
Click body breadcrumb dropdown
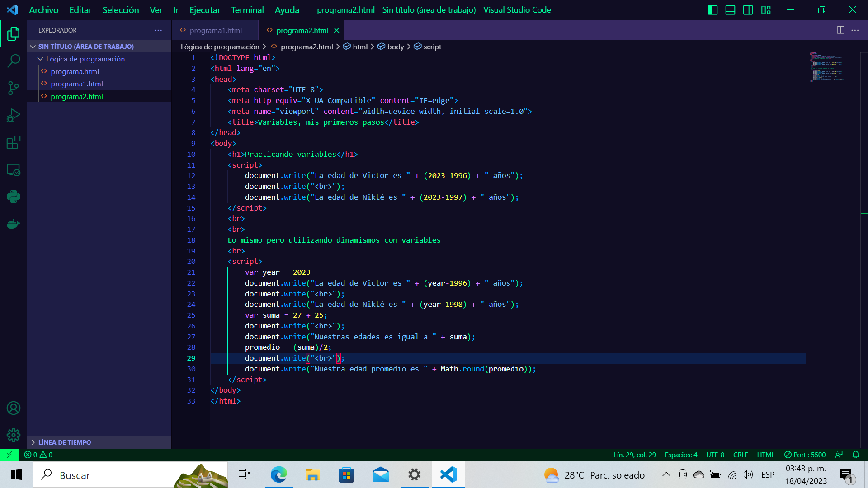[391, 47]
